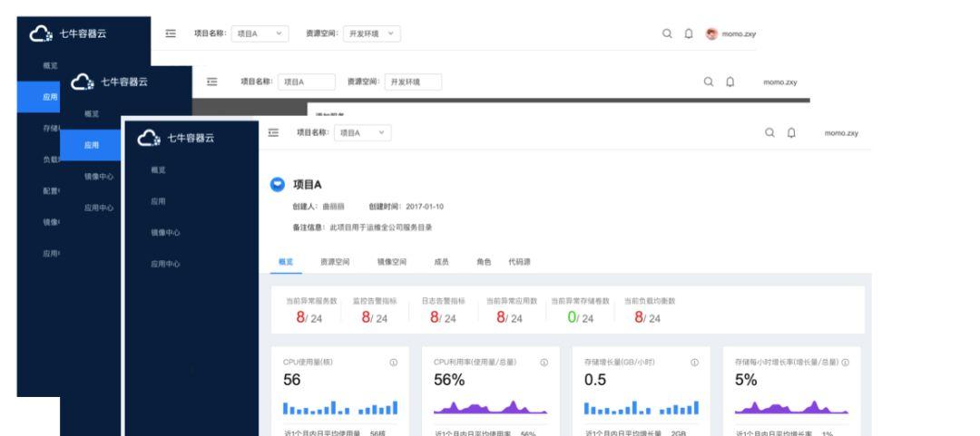Show info for CPU利用率 card
The image size is (980, 436).
coord(544,363)
